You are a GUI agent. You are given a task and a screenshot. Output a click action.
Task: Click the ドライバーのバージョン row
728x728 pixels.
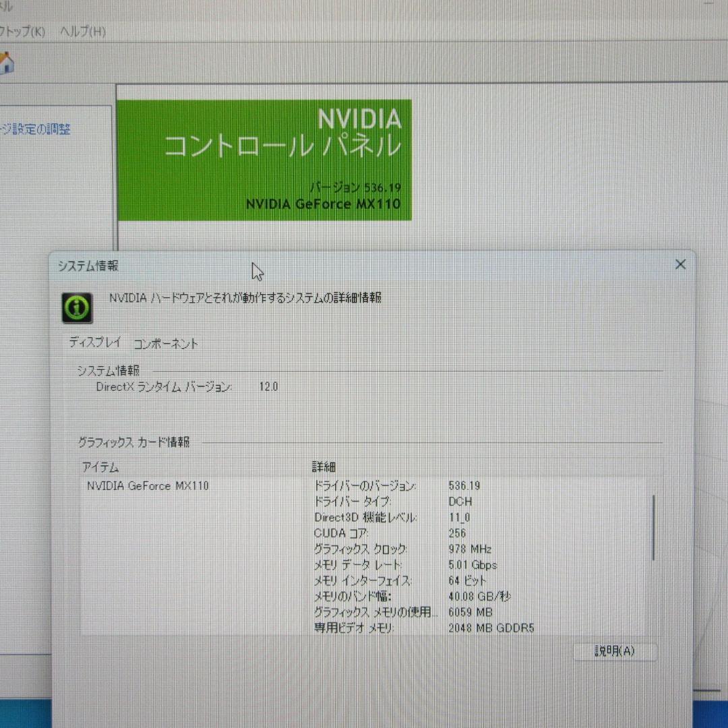[398, 485]
